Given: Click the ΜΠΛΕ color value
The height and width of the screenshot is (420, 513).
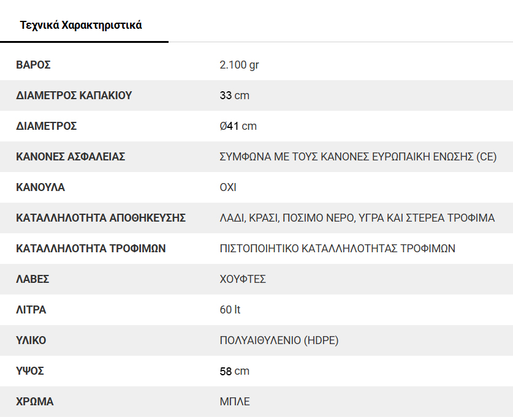Looking at the screenshot, I should point(235,402).
